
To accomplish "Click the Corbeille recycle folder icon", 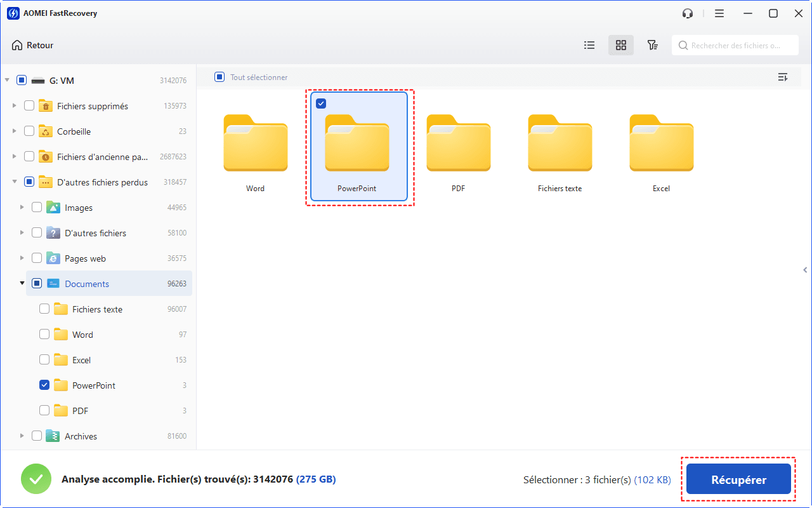I will pos(45,131).
